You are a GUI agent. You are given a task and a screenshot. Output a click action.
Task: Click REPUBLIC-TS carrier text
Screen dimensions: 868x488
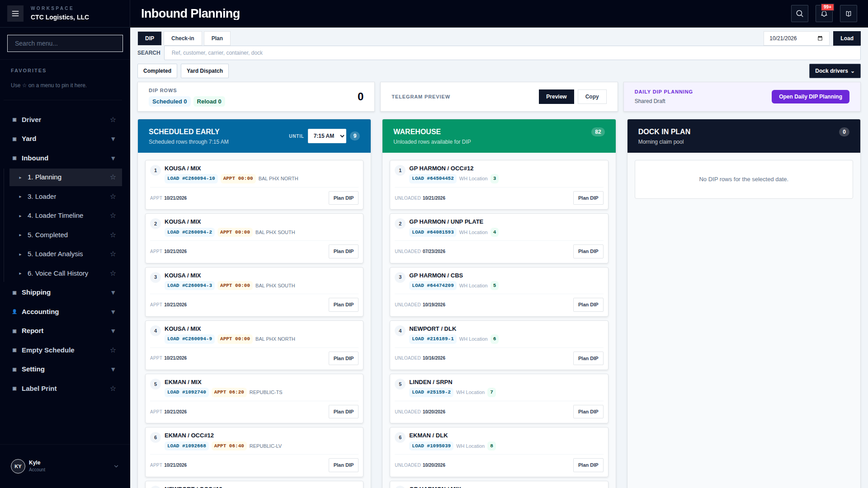click(266, 392)
